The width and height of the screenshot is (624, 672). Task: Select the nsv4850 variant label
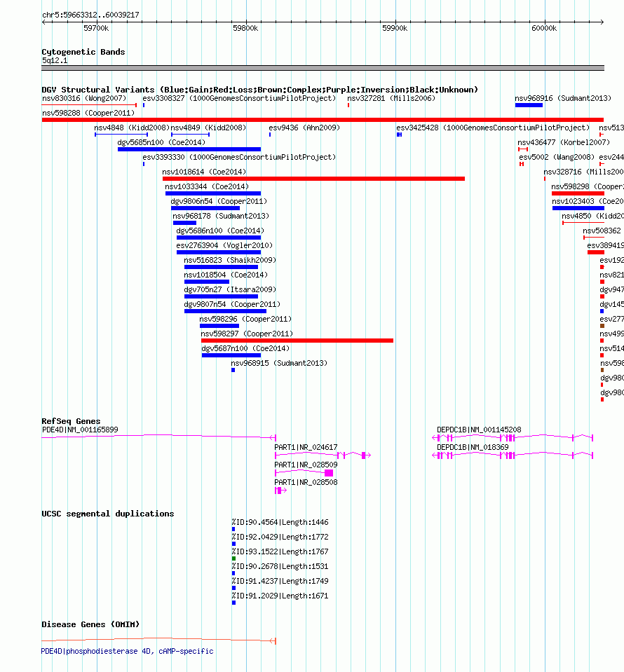pos(592,216)
